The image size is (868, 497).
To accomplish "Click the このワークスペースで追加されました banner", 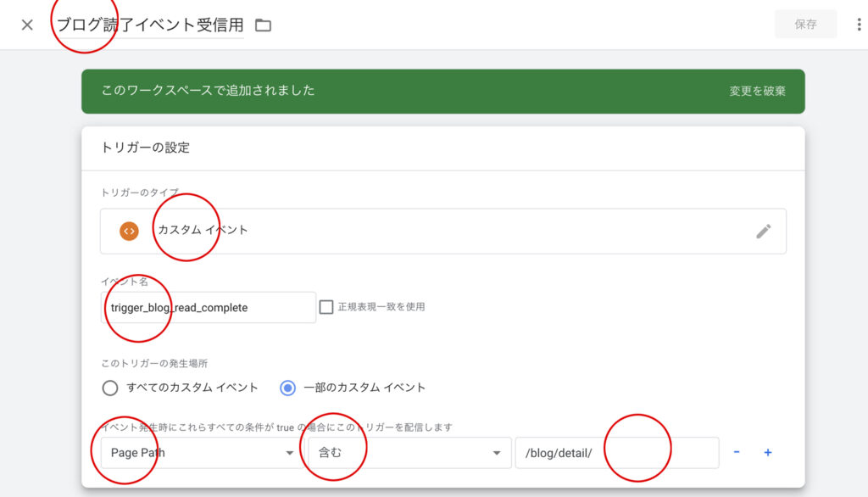I will 442,92.
